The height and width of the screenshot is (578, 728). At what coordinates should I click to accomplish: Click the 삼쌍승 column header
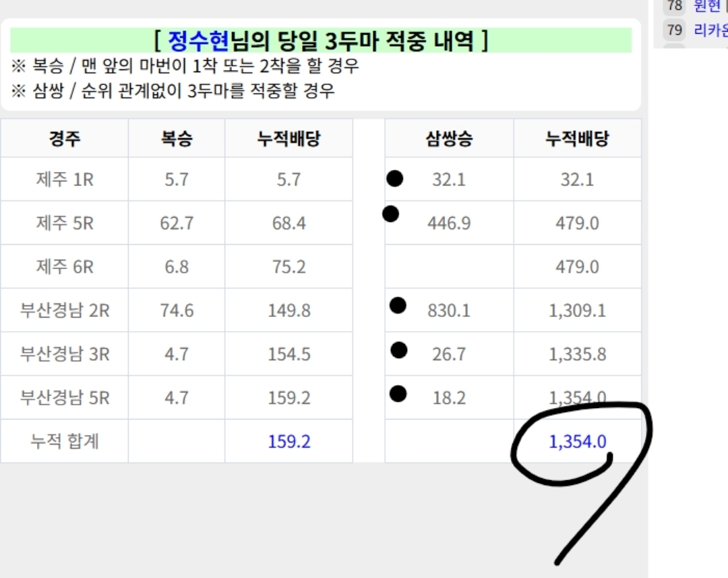click(x=449, y=139)
